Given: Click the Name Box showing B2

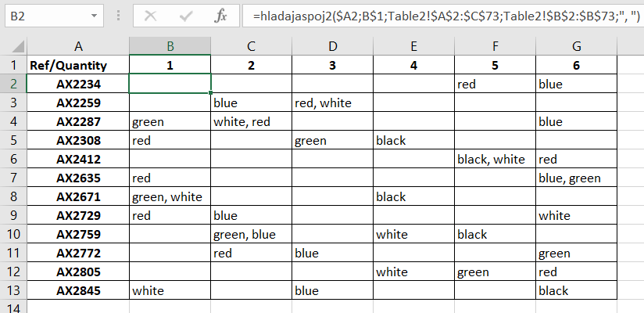Looking at the screenshot, I should 45,16.
